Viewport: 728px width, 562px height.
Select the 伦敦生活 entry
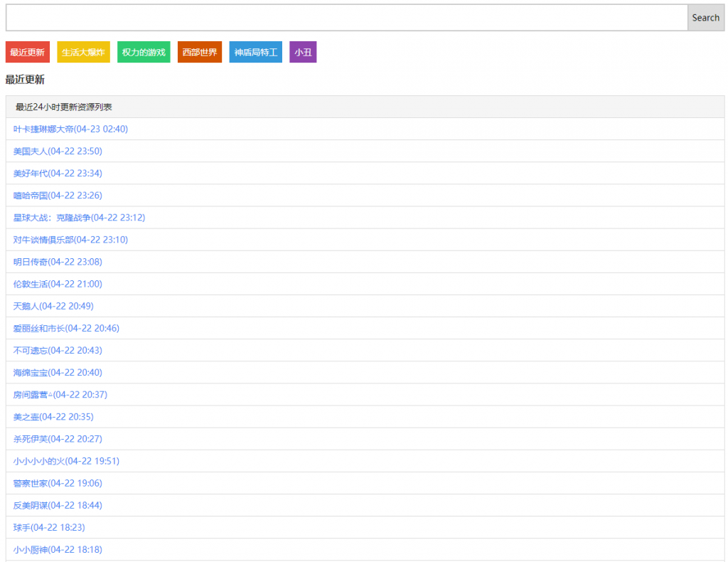pos(58,284)
